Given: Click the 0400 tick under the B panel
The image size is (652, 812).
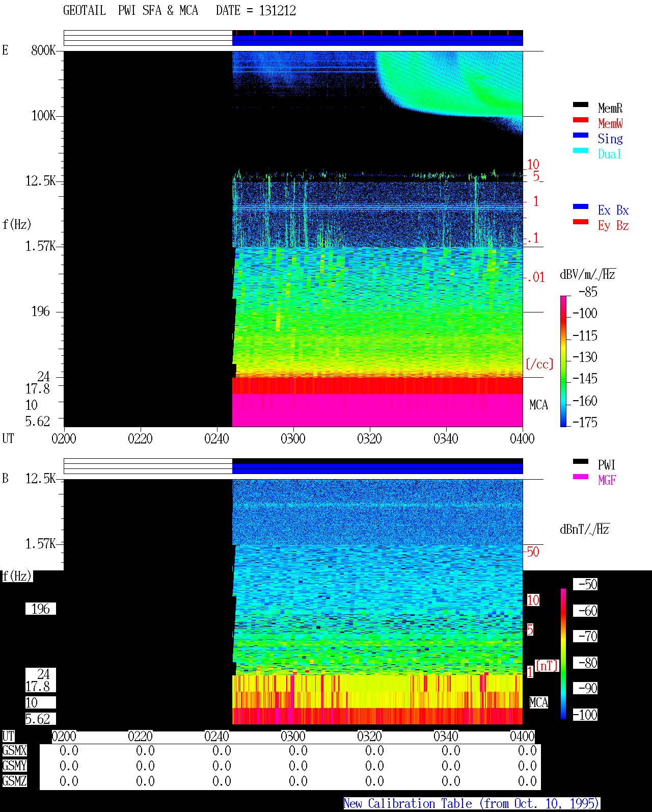Looking at the screenshot, I should pos(522,736).
